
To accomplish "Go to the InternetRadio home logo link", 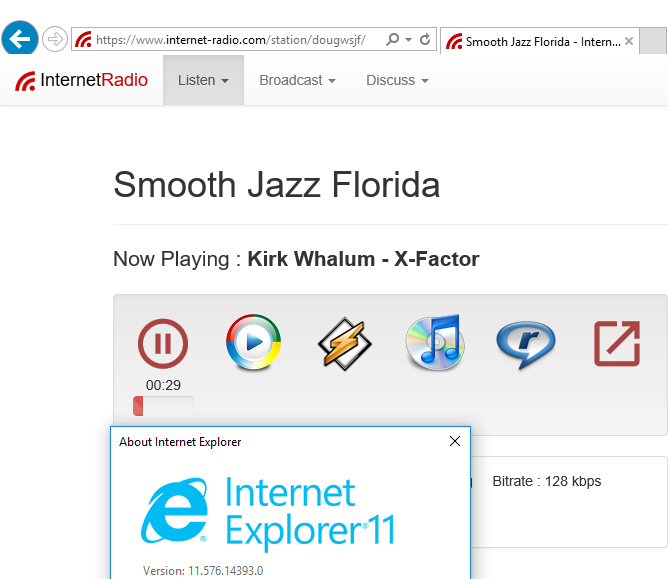I will point(82,80).
